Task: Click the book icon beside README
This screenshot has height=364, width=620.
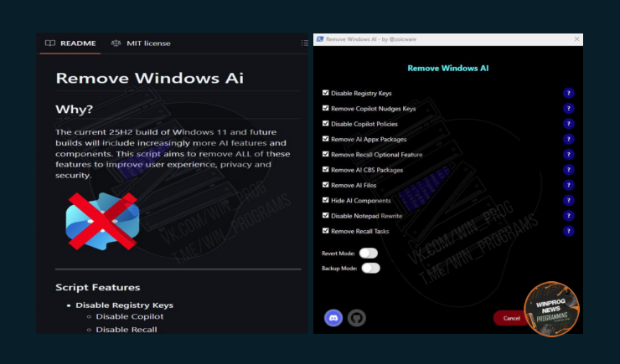Action: 50,43
